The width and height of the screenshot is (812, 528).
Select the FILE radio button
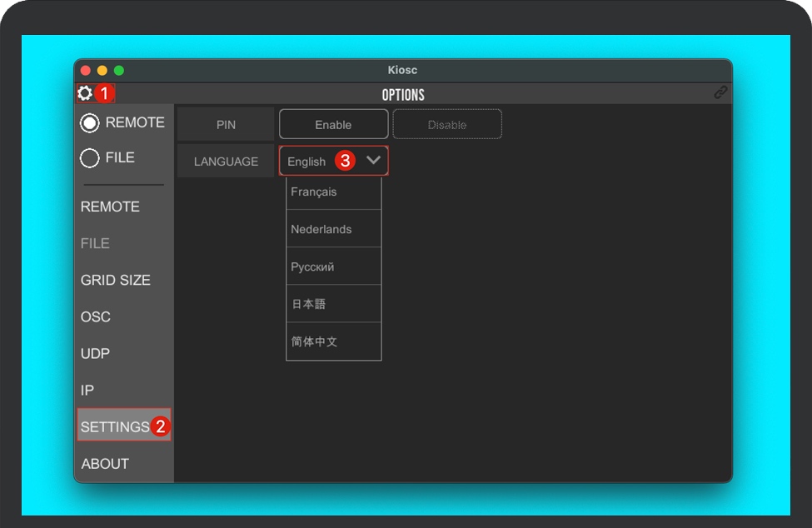click(x=90, y=158)
